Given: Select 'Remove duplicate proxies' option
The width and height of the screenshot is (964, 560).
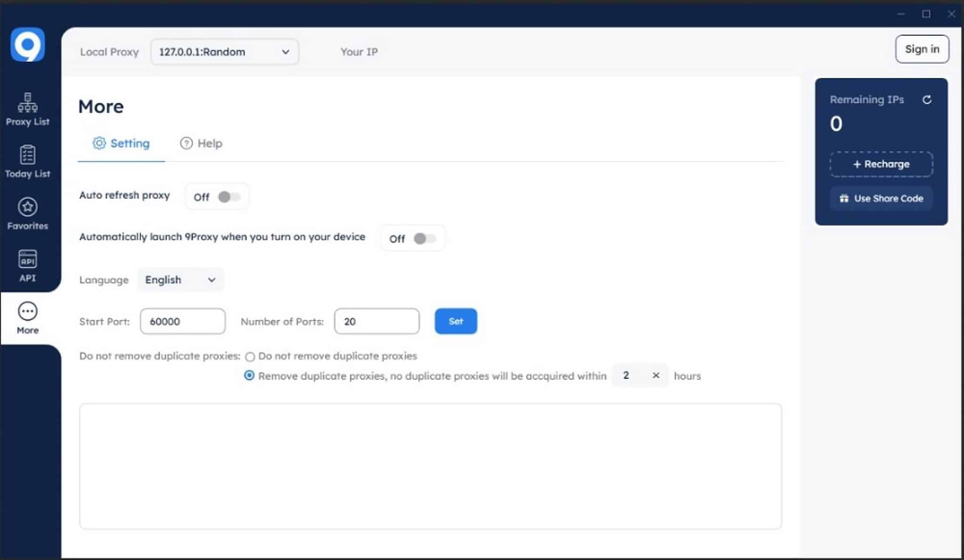Looking at the screenshot, I should coord(249,376).
